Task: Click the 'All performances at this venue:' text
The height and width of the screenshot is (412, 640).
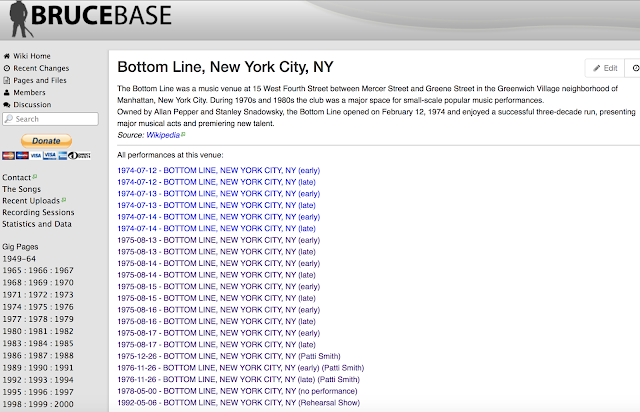Action: [170, 155]
